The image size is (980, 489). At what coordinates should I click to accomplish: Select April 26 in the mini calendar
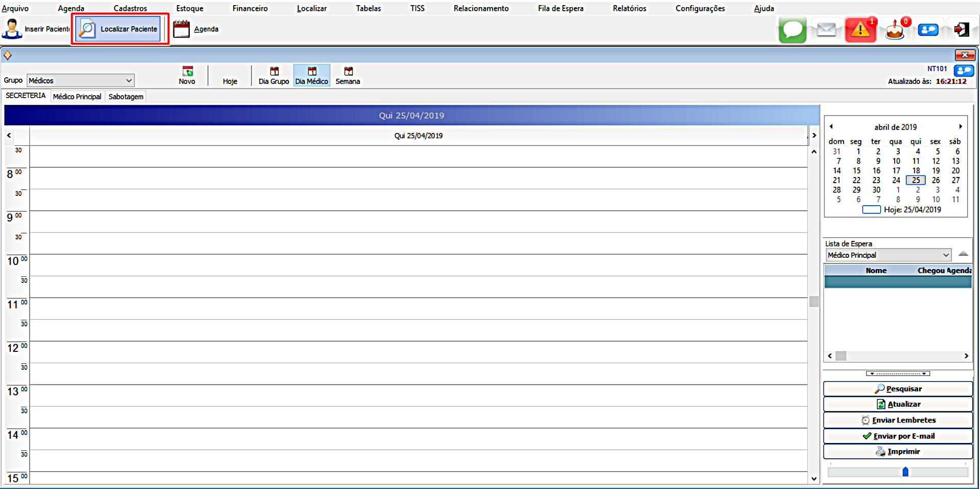(x=936, y=180)
